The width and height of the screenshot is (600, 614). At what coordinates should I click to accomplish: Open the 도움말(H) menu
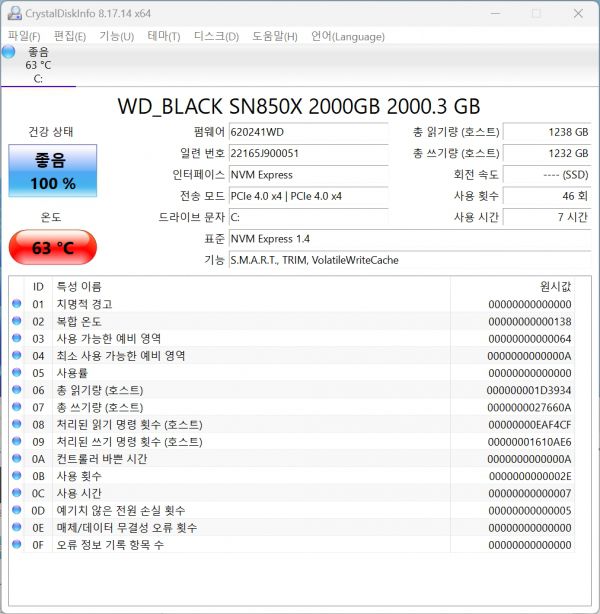(x=275, y=36)
